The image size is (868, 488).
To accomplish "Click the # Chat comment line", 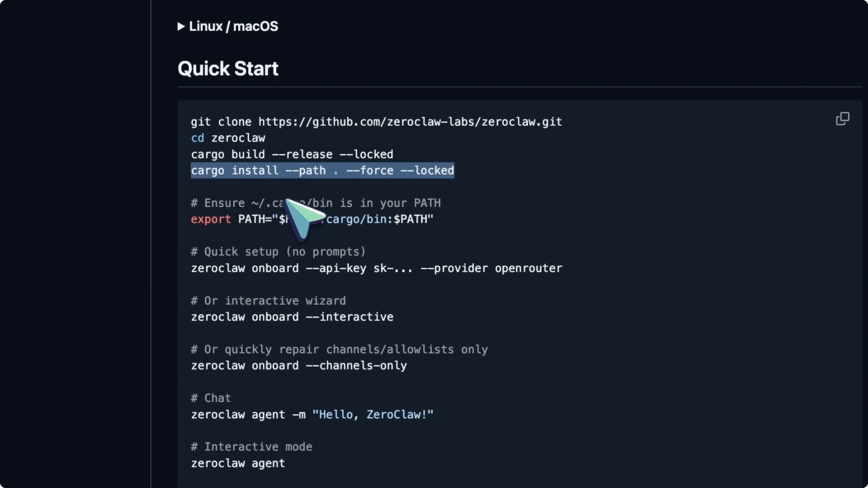I will click(211, 398).
